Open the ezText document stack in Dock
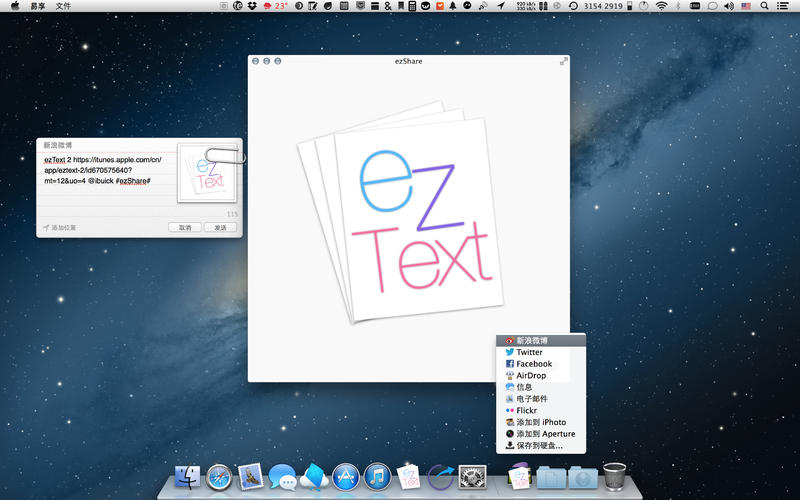The width and height of the screenshot is (800, 500). (x=520, y=476)
